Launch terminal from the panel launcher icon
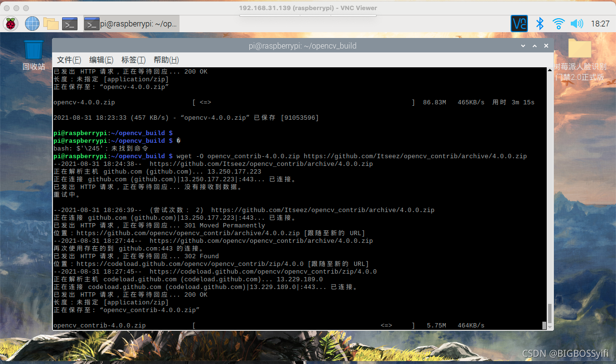Viewport: 616px width, 364px height. (70, 24)
